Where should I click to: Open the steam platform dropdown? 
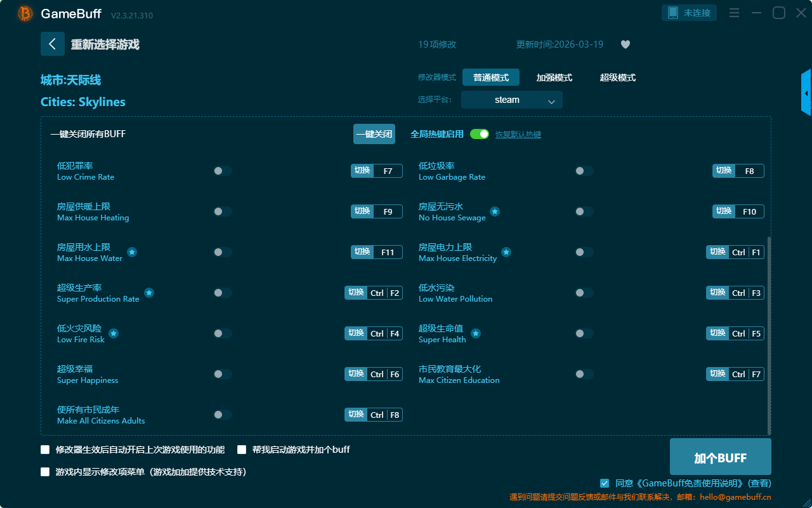511,100
